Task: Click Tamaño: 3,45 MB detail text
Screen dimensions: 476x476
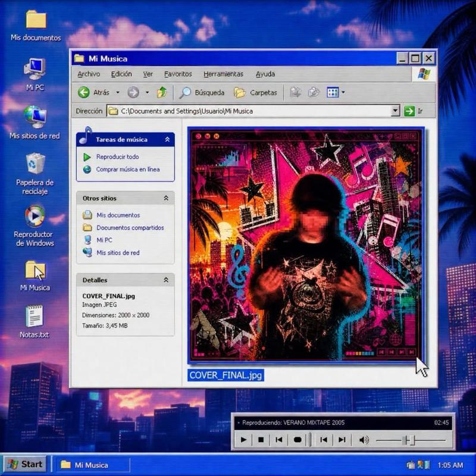Action: click(105, 325)
